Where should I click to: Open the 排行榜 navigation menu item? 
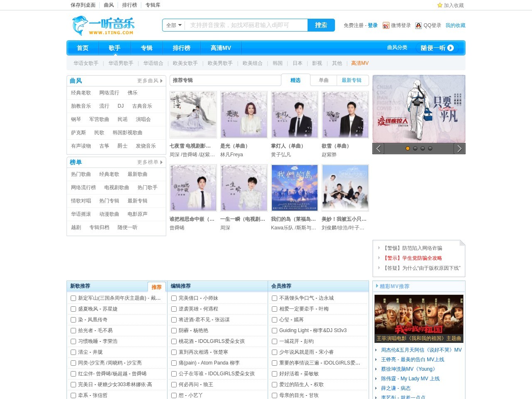[181, 48]
